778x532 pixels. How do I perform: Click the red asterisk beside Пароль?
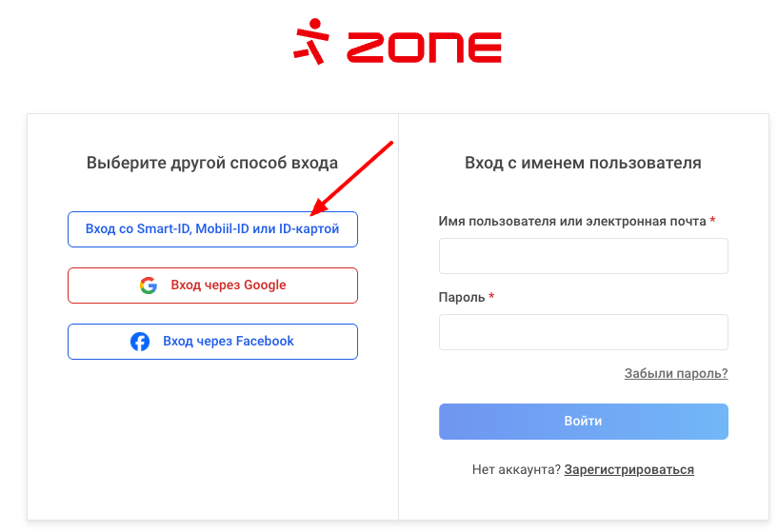(x=491, y=296)
